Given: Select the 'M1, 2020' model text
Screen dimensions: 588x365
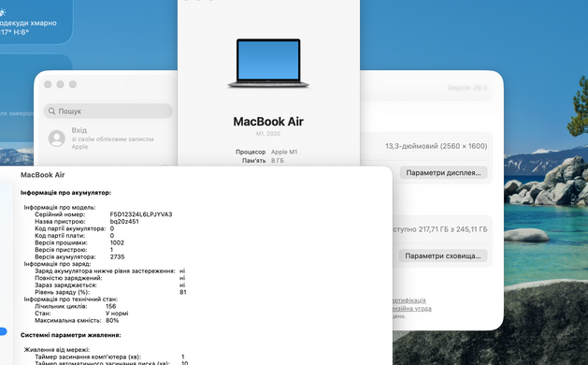Looking at the screenshot, I should point(268,133).
